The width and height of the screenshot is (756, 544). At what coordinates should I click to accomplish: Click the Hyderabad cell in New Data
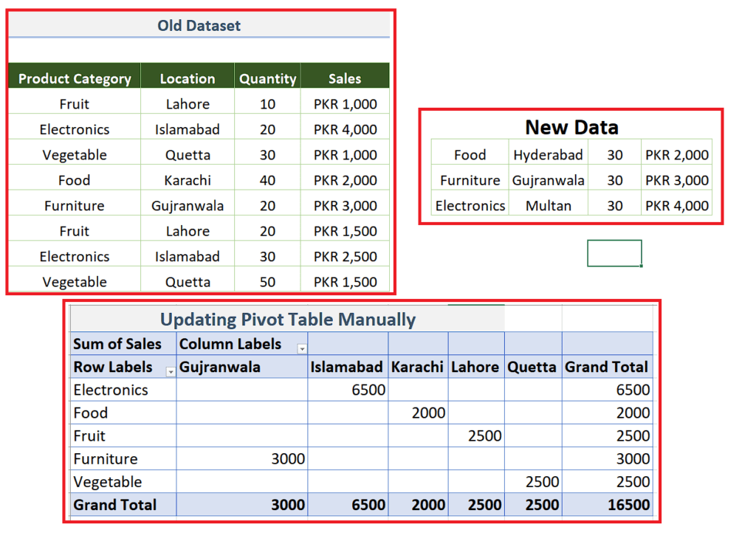[548, 154]
